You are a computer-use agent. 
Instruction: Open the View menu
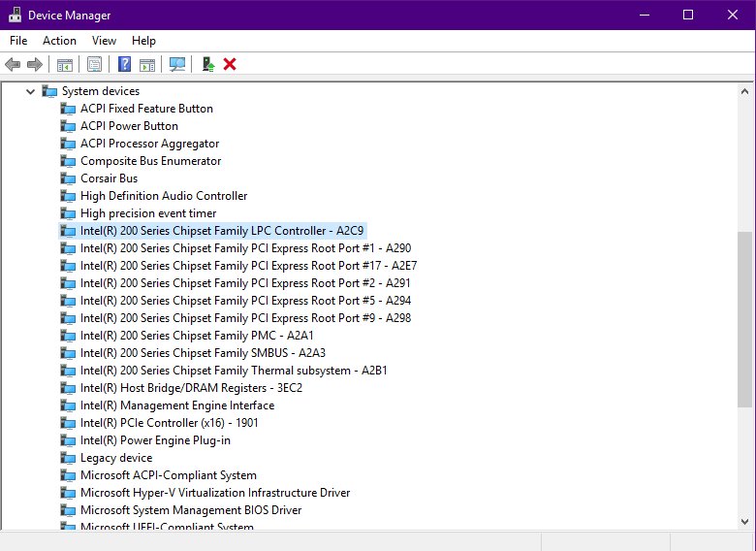click(x=104, y=41)
